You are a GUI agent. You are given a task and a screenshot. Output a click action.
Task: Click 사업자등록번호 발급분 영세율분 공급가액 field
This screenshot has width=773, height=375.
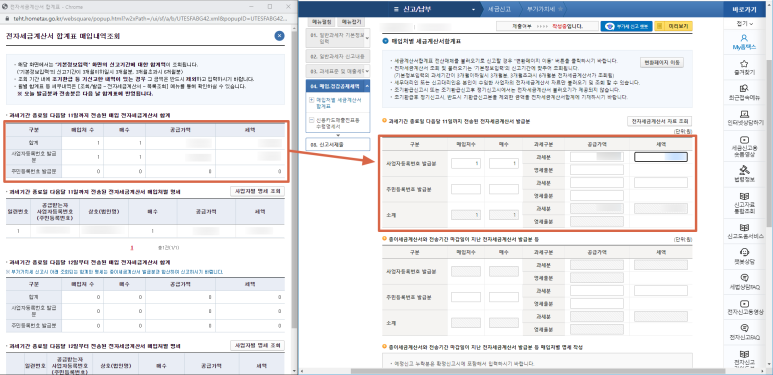(597, 170)
